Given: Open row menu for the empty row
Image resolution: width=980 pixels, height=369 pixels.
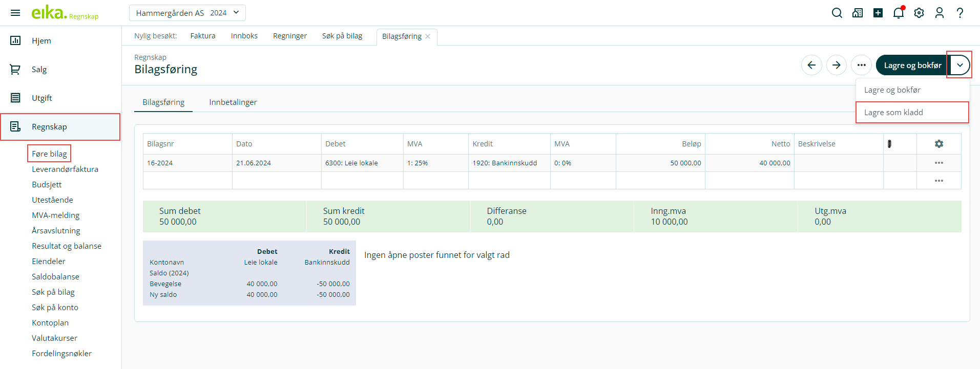Looking at the screenshot, I should (939, 181).
